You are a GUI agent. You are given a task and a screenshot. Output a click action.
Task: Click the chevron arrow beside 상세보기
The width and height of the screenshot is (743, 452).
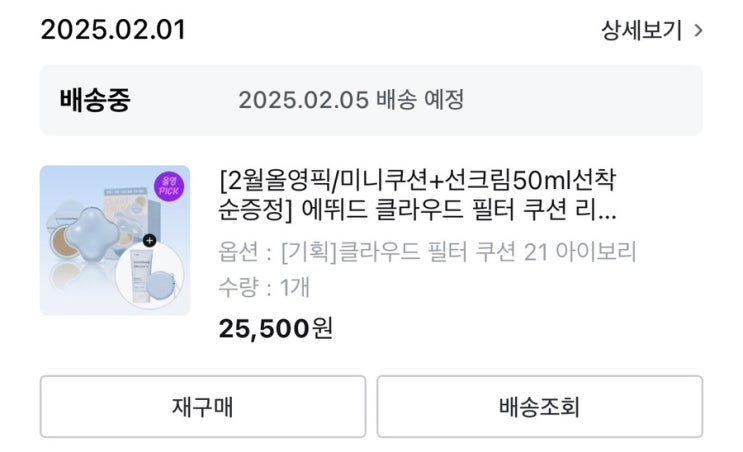click(x=698, y=30)
